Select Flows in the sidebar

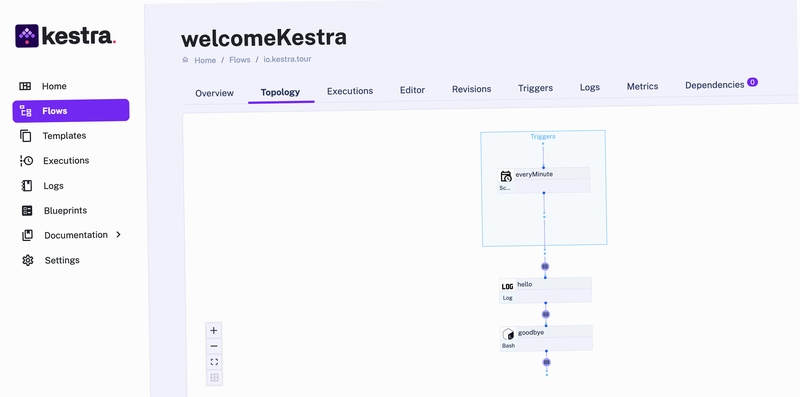[71, 111]
